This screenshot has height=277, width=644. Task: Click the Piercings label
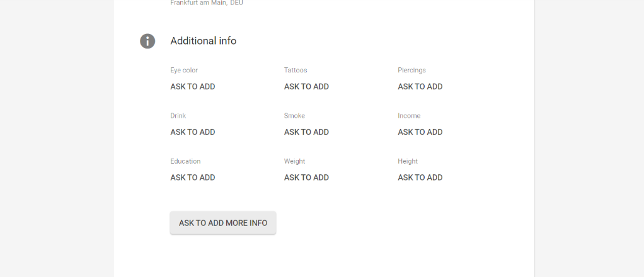pyautogui.click(x=412, y=71)
